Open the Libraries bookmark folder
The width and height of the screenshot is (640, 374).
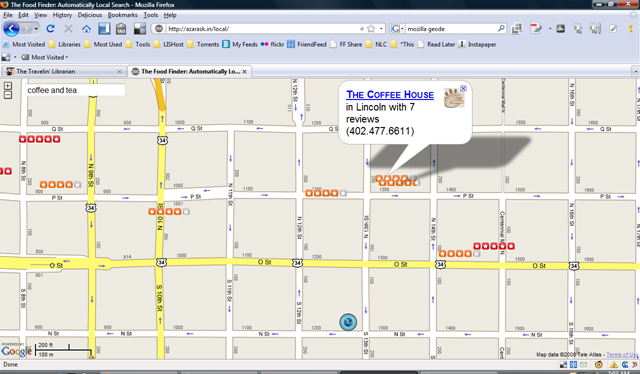pyautogui.click(x=64, y=44)
